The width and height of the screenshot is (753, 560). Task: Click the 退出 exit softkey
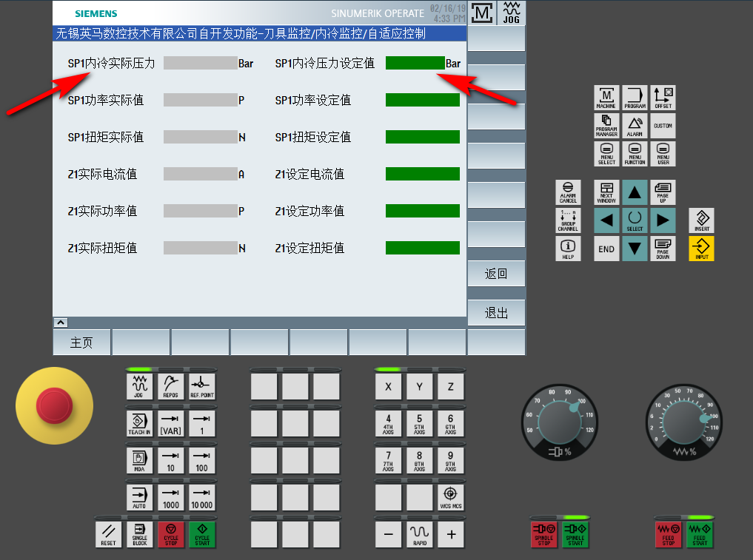pyautogui.click(x=496, y=313)
